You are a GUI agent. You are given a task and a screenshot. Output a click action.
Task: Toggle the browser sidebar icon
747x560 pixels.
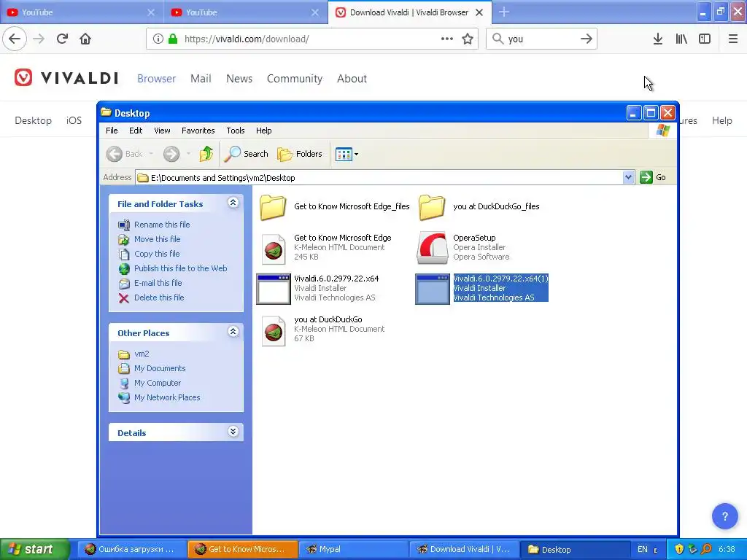[705, 39]
